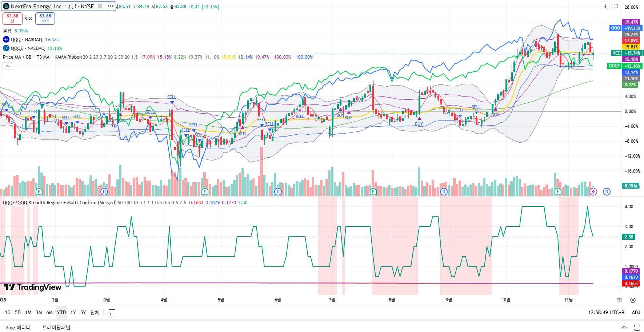This screenshot has width=644, height=332.
Task: Click the flag icon beside NYSE
Action: point(100,6)
